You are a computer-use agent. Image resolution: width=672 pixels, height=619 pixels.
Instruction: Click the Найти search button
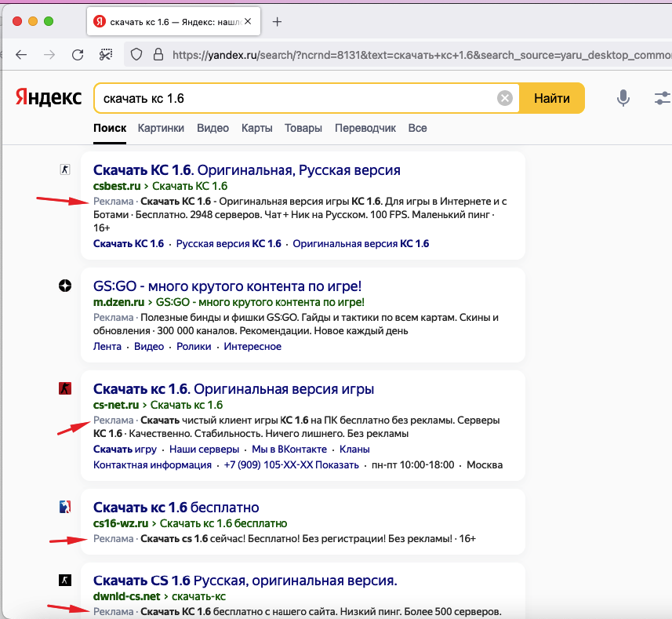click(552, 98)
